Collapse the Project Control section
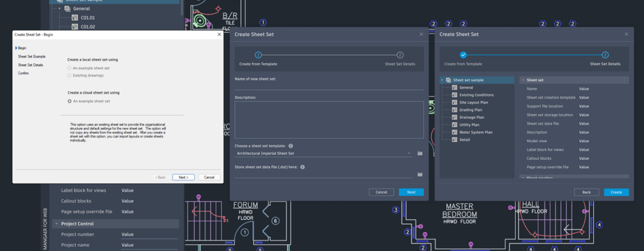 pyautogui.click(x=56, y=224)
